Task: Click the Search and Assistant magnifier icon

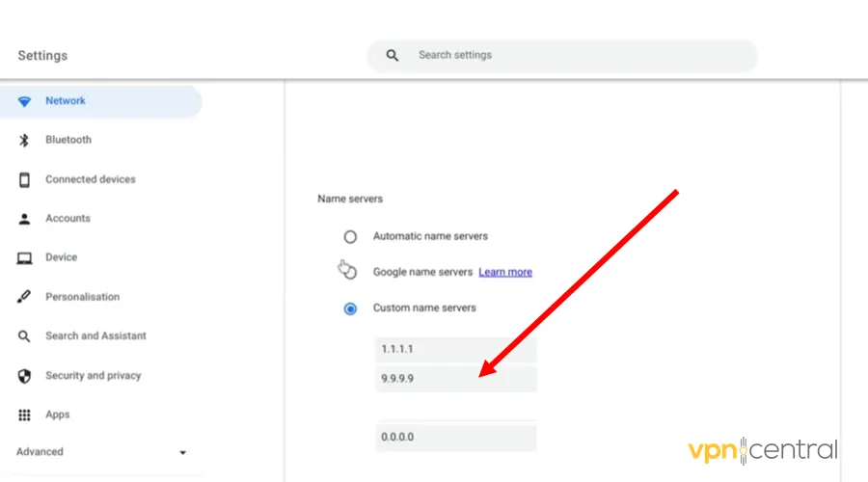Action: [24, 335]
